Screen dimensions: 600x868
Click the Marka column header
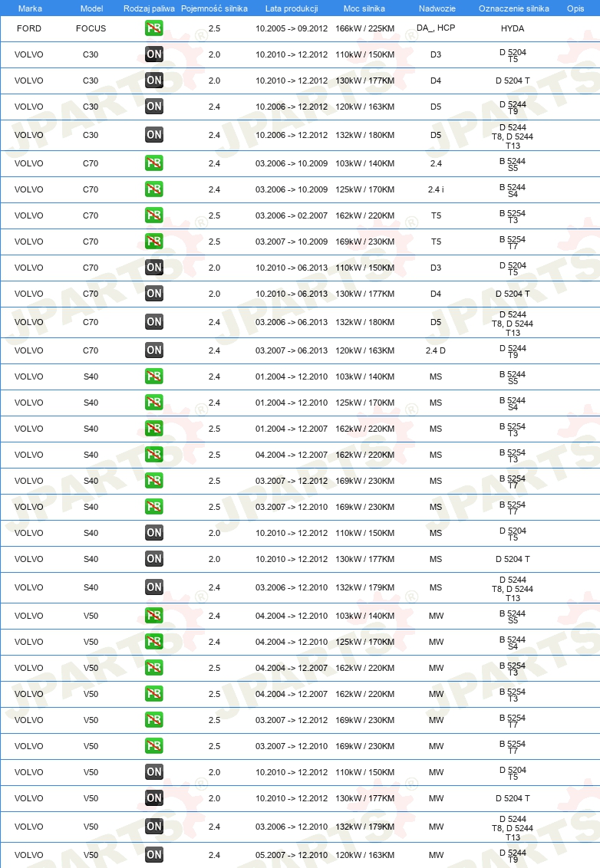click(x=30, y=8)
